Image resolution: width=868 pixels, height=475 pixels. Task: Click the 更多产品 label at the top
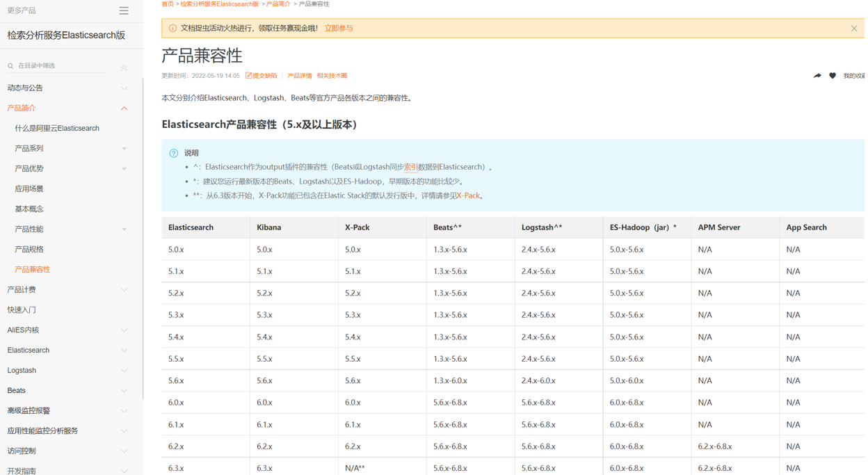click(22, 10)
